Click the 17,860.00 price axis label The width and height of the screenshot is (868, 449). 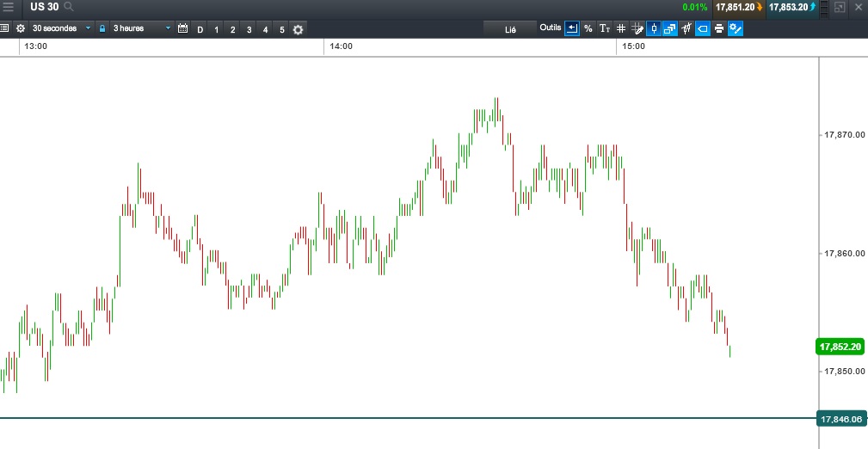(844, 254)
